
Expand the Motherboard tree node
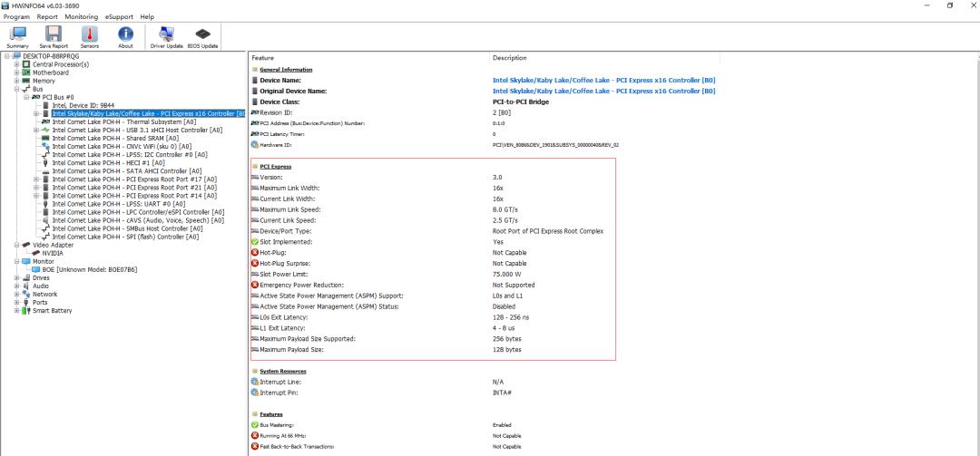pyautogui.click(x=17, y=73)
